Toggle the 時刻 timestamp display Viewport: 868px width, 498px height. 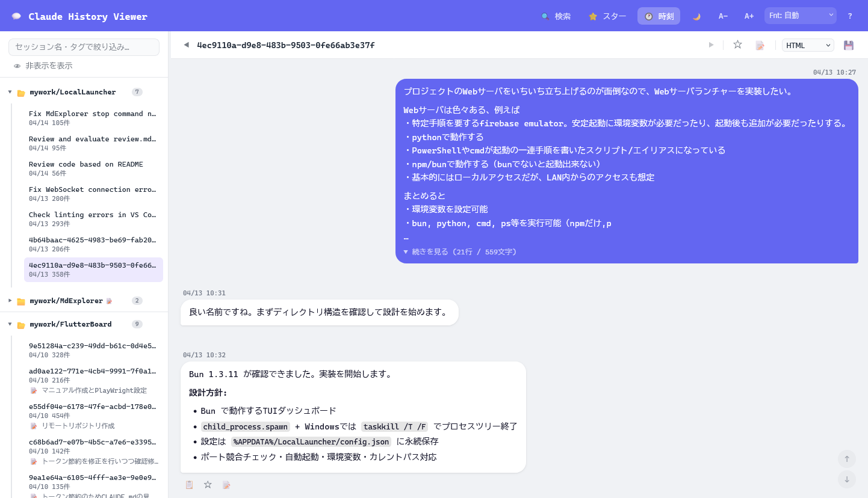659,16
